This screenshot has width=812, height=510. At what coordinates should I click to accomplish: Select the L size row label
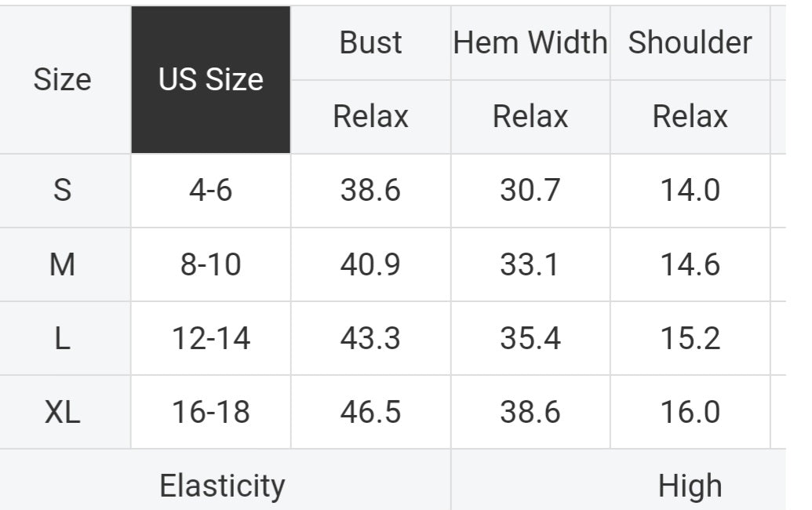62,338
